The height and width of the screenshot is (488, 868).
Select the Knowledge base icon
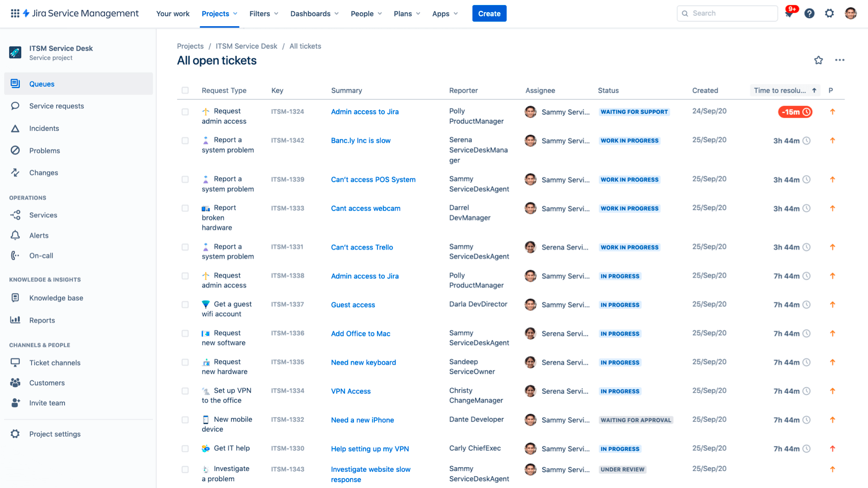coord(15,297)
